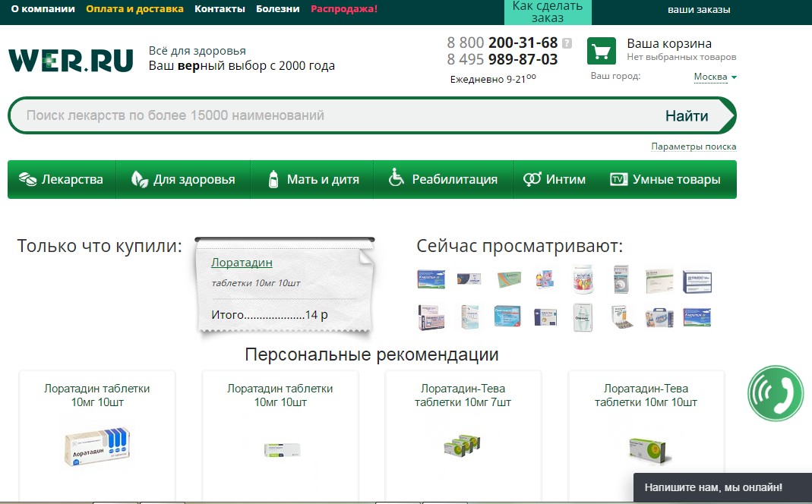Open the white box with green stripe thumbnail

[x=660, y=281]
